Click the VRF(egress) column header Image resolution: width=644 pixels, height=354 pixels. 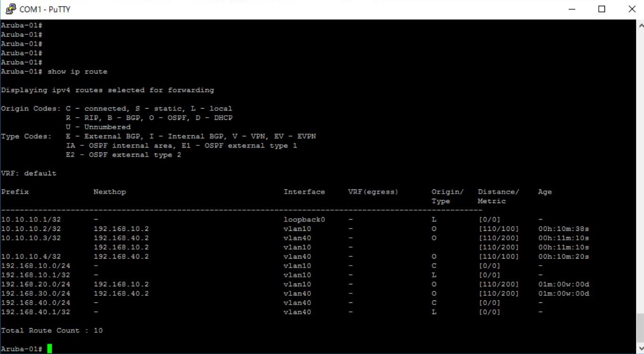pos(373,192)
